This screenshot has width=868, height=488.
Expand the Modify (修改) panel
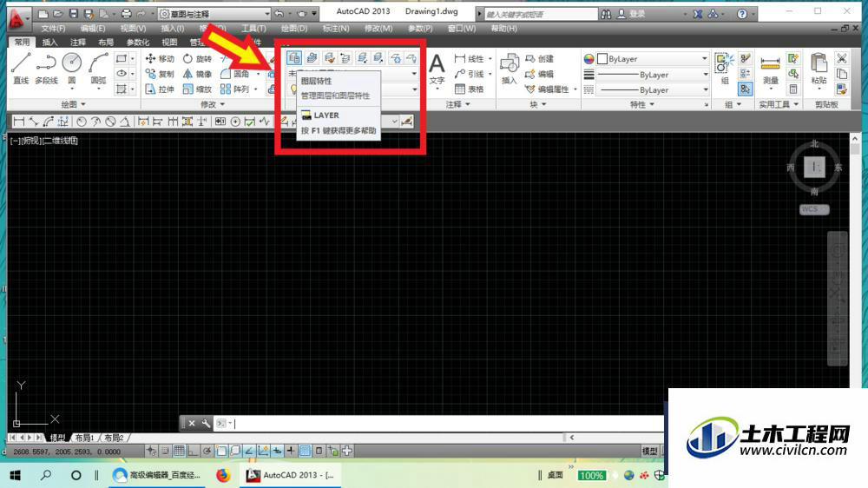click(x=213, y=104)
